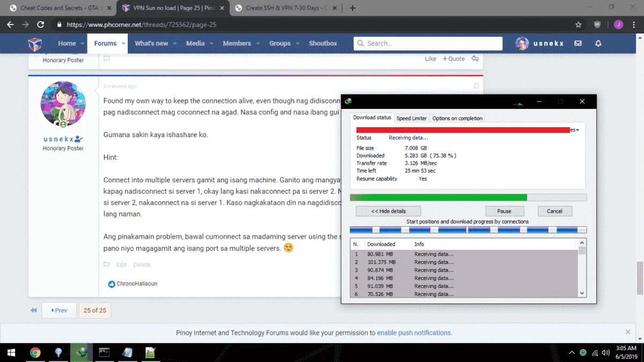This screenshot has height=362, width=644.
Task: Click the reply arrow icon beside Quote
Action: pyautogui.click(x=475, y=59)
